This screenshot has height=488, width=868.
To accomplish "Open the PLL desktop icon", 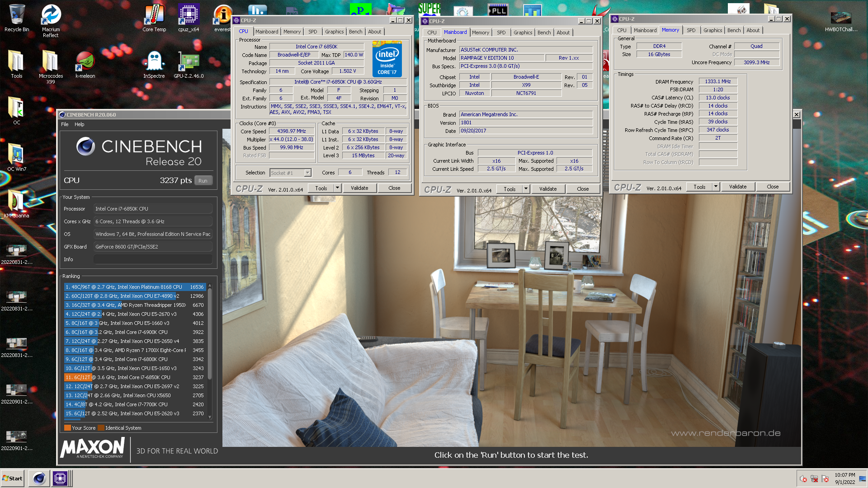I will coord(498,10).
